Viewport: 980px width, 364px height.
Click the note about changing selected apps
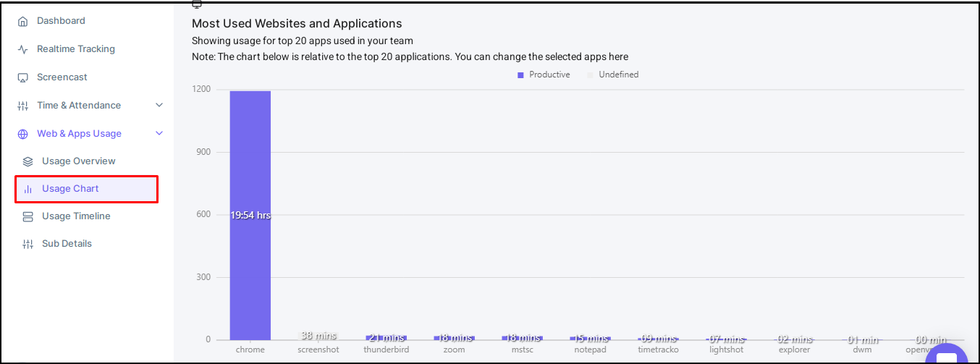pyautogui.click(x=410, y=56)
